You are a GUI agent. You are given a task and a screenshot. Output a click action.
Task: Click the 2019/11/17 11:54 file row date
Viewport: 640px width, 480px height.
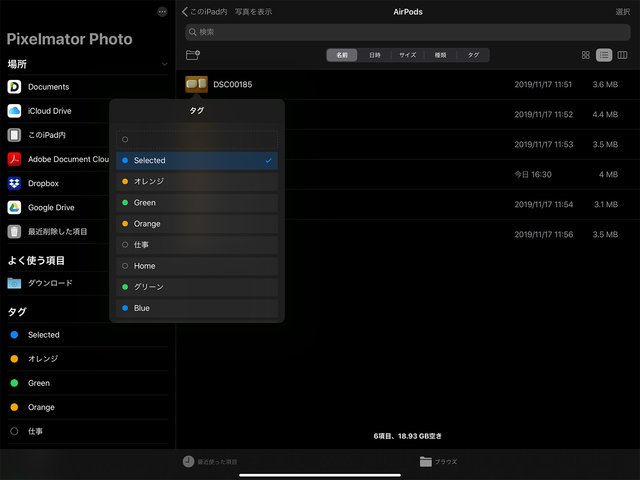coord(543,204)
